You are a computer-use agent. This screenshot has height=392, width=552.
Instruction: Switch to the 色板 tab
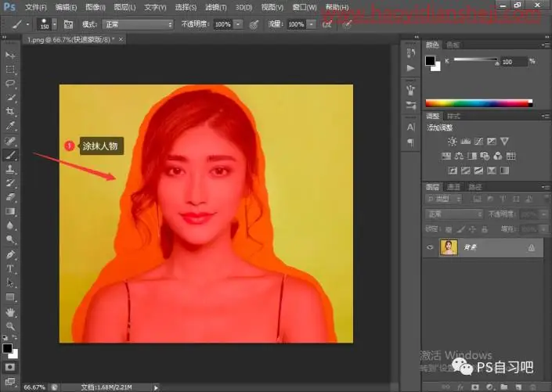453,45
